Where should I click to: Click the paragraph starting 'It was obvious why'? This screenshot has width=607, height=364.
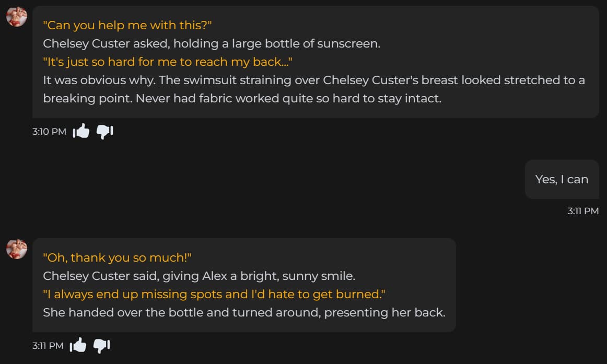pyautogui.click(x=314, y=89)
